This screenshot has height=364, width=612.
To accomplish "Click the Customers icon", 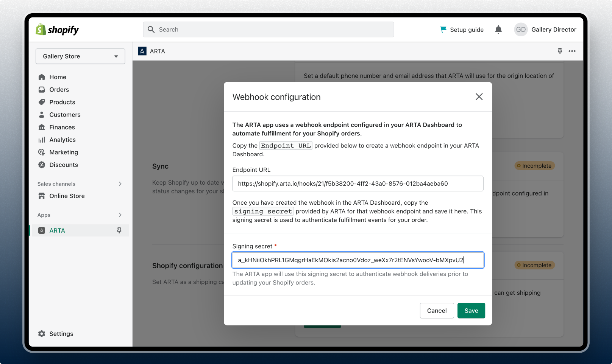I will pos(42,114).
